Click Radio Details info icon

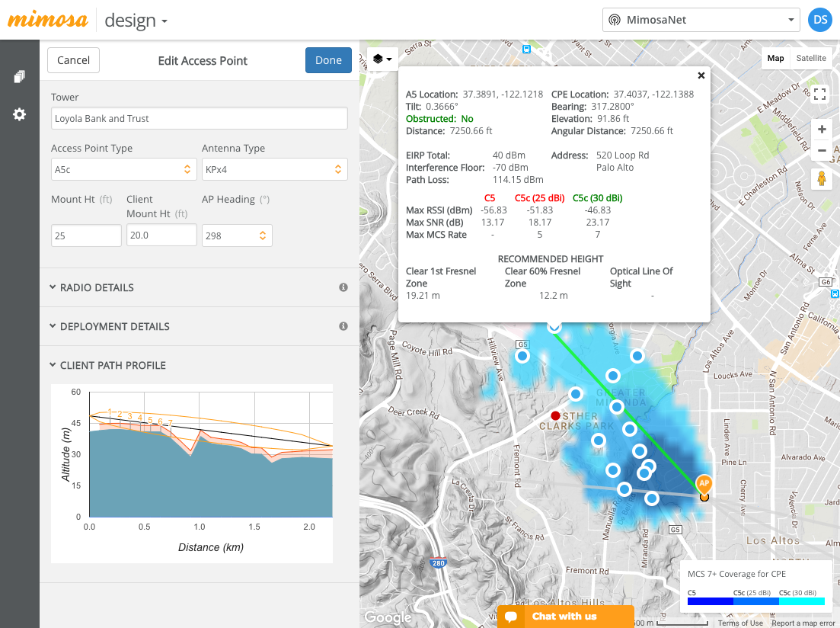(343, 287)
